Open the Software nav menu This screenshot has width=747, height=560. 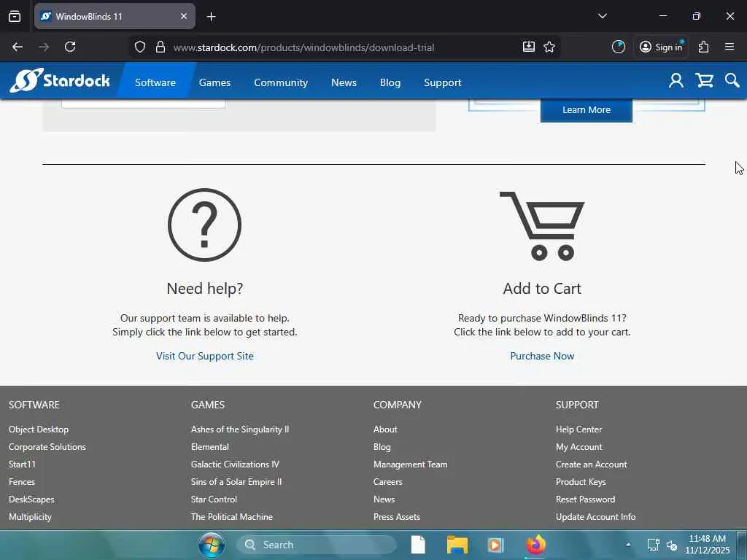click(x=155, y=82)
